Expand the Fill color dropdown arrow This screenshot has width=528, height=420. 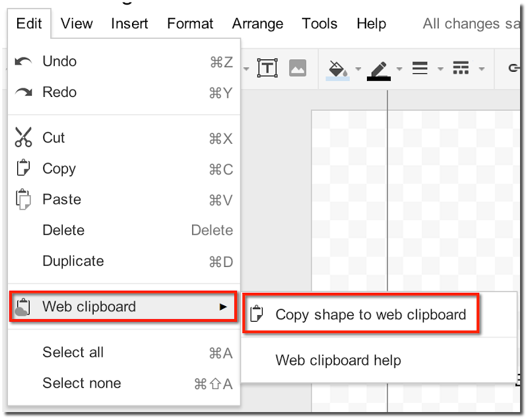(358, 69)
